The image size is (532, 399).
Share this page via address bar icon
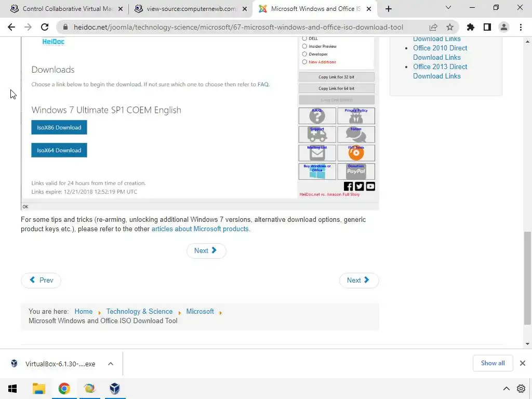pyautogui.click(x=433, y=27)
